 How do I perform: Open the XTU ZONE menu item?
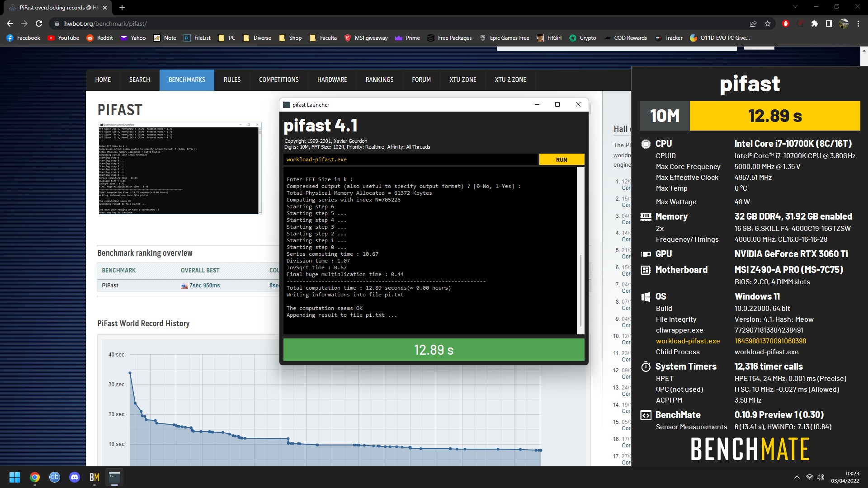pos(463,80)
